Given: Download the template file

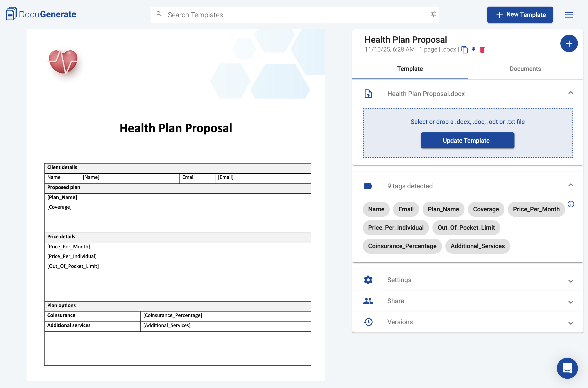Looking at the screenshot, I should [x=473, y=50].
